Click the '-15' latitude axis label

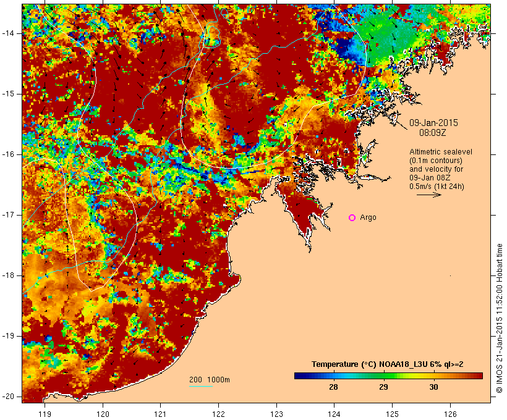8,94
